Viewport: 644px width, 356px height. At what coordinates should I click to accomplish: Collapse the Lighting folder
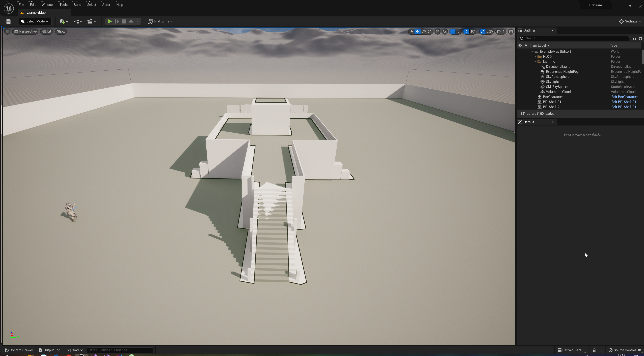(x=535, y=62)
